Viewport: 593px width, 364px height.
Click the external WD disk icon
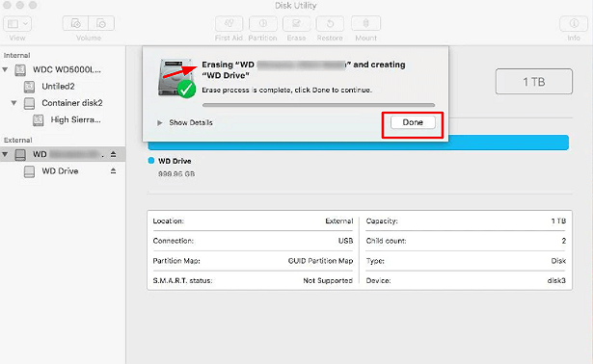(x=20, y=154)
